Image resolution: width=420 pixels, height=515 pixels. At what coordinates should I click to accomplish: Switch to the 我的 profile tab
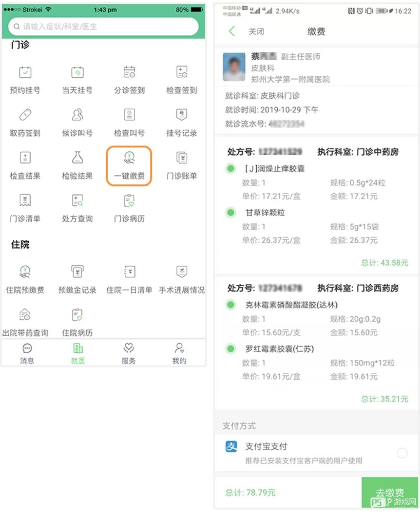[x=179, y=353]
